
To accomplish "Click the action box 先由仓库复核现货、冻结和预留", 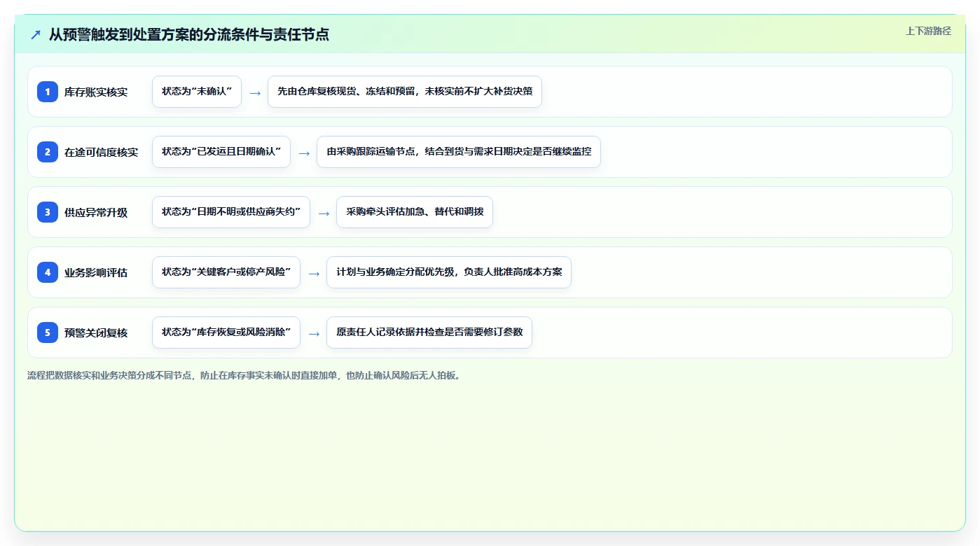I will point(405,92).
